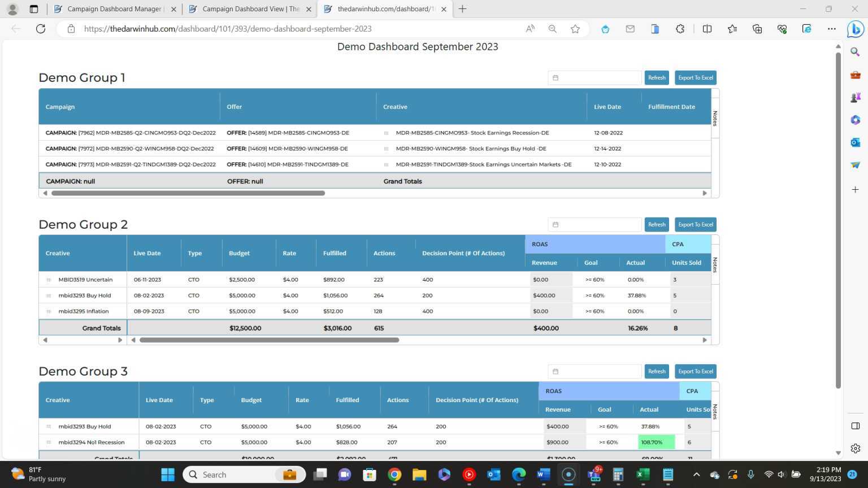Open the date picker field for Demo Group 3
This screenshot has width=868, height=488.
click(x=594, y=372)
